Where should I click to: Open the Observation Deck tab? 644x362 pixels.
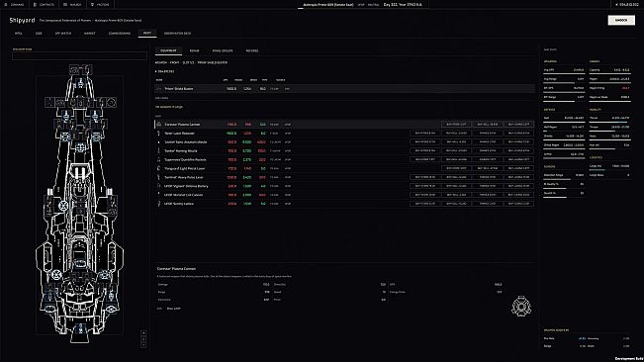pos(177,34)
